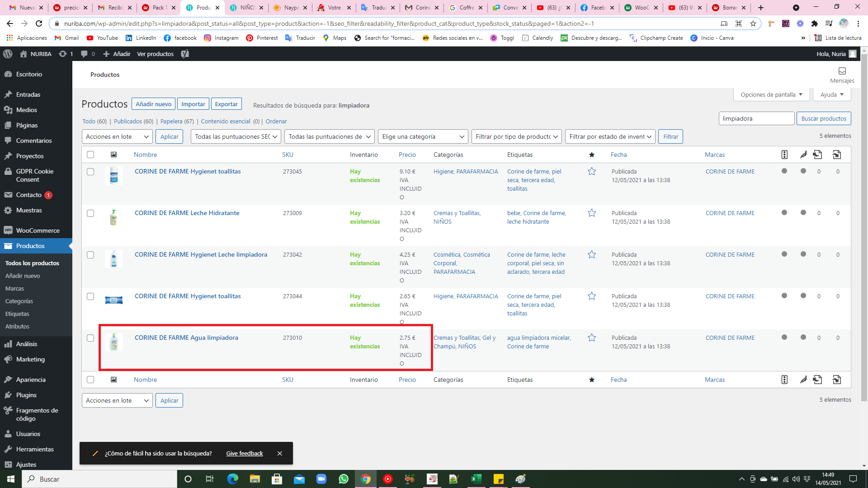The height and width of the screenshot is (488, 868).
Task: Open readability scores filter dropdown
Action: 330,136
